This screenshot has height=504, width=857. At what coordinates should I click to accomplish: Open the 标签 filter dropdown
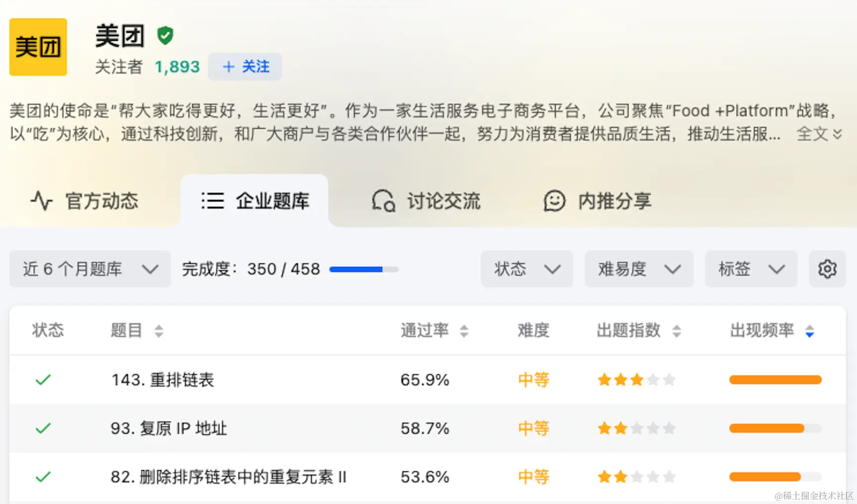[x=751, y=269]
